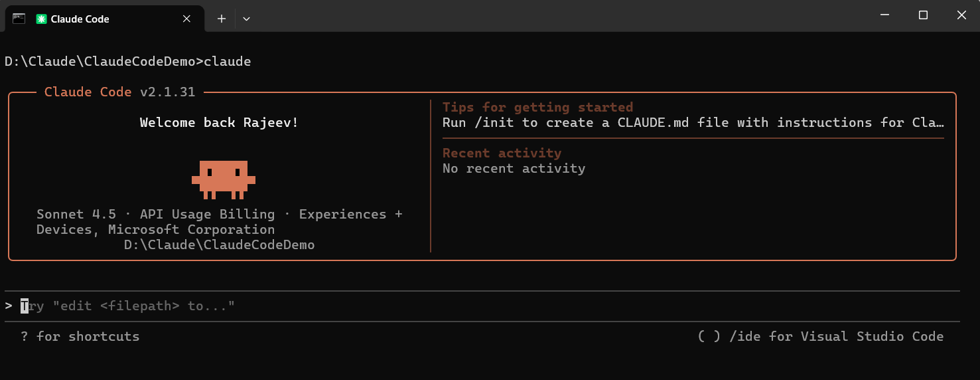
Task: Toggle the ( ) indicator next to /ide
Action: [709, 336]
